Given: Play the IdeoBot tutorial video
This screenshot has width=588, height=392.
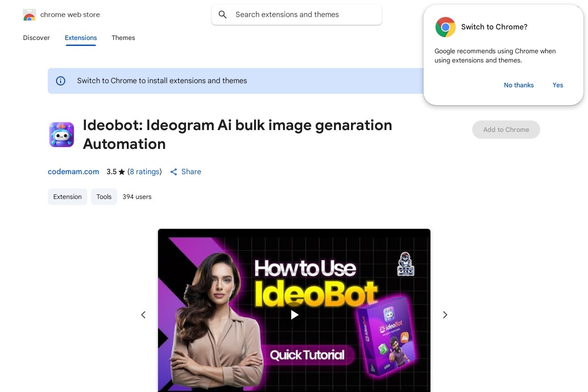Looking at the screenshot, I should click(294, 315).
